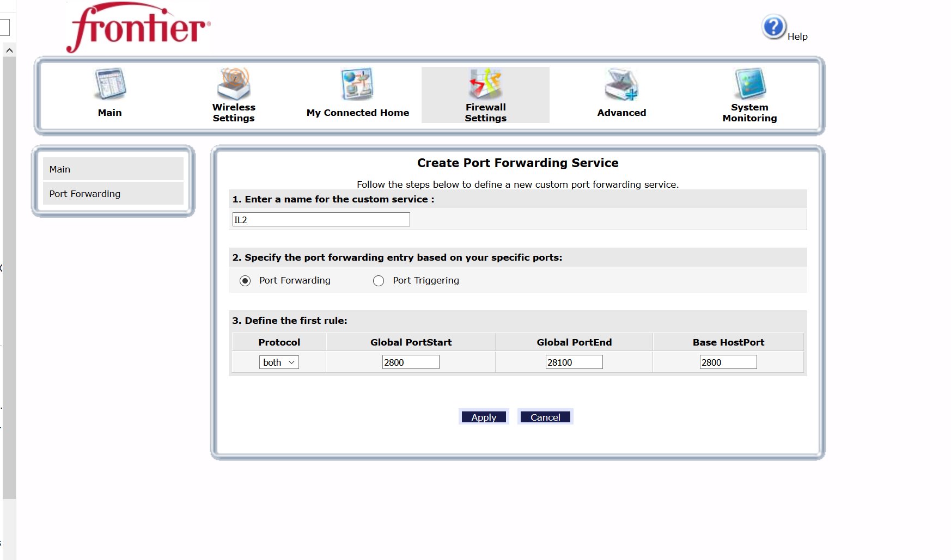This screenshot has width=951, height=560.
Task: Click the Main label in the top nav
Action: [110, 113]
